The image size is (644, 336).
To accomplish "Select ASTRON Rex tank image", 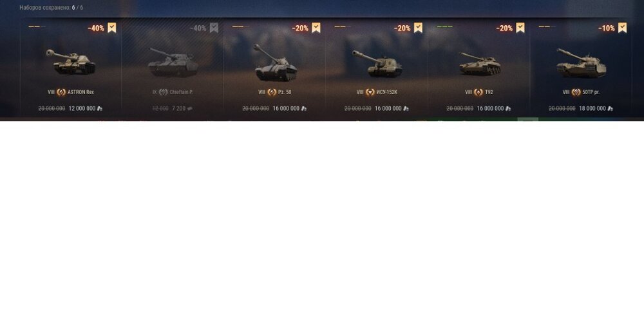I will [x=71, y=62].
